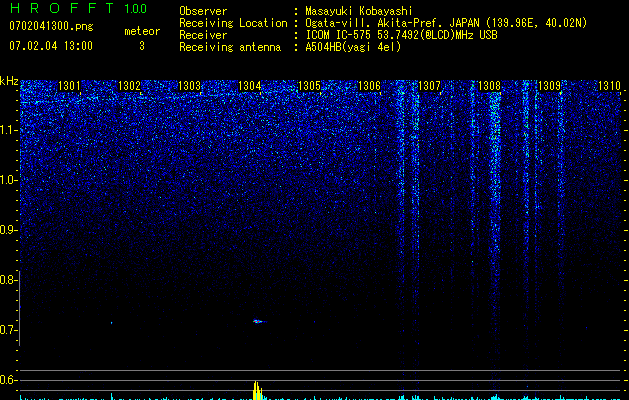Click the 0.7 kHz axis label
The height and width of the screenshot is (400, 629).
pyautogui.click(x=9, y=330)
